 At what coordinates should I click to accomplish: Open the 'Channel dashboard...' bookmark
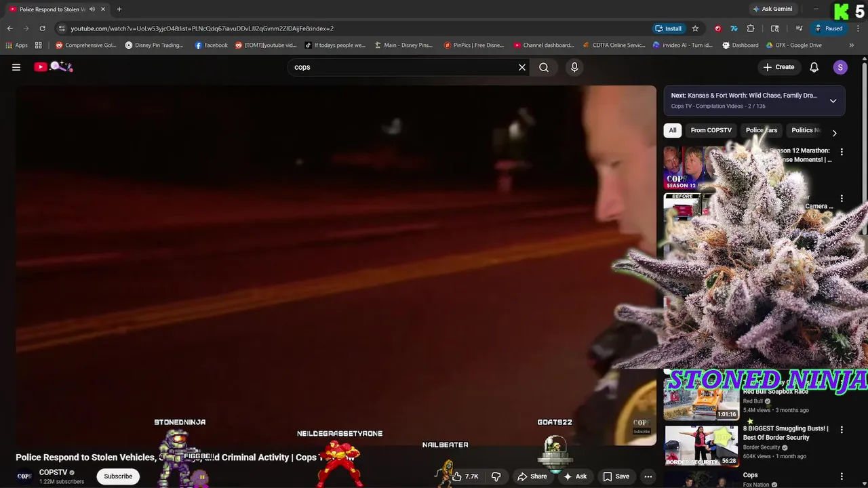544,45
